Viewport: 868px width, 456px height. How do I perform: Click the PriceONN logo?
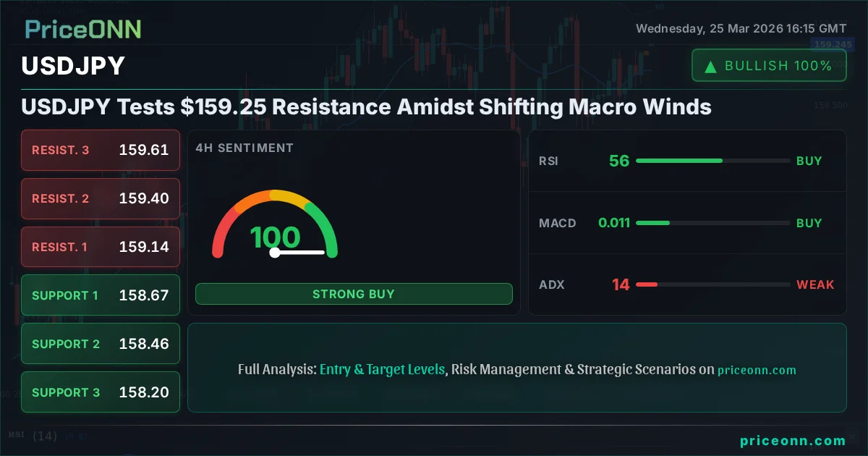pyautogui.click(x=83, y=29)
